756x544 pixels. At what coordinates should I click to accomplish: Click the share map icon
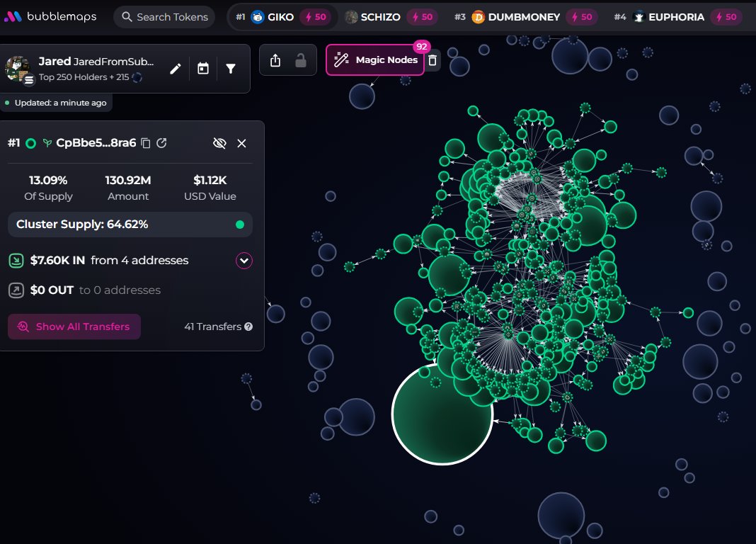point(275,61)
